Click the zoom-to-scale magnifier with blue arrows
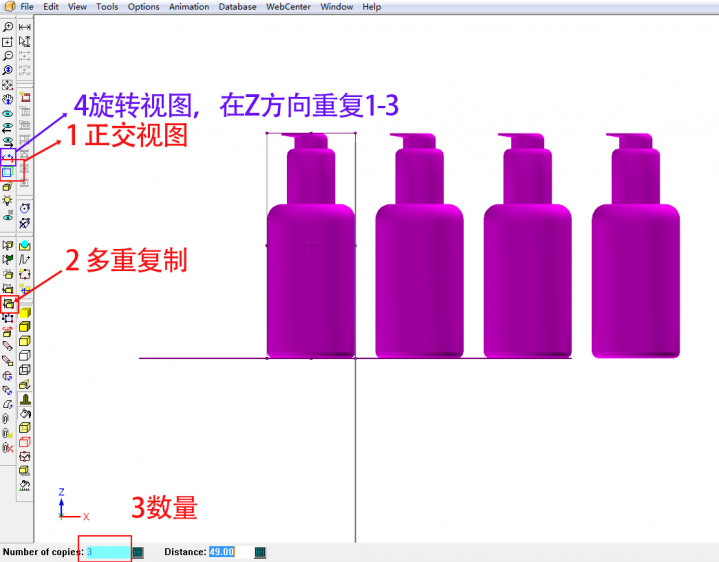Image resolution: width=719 pixels, height=562 pixels. coord(8,70)
